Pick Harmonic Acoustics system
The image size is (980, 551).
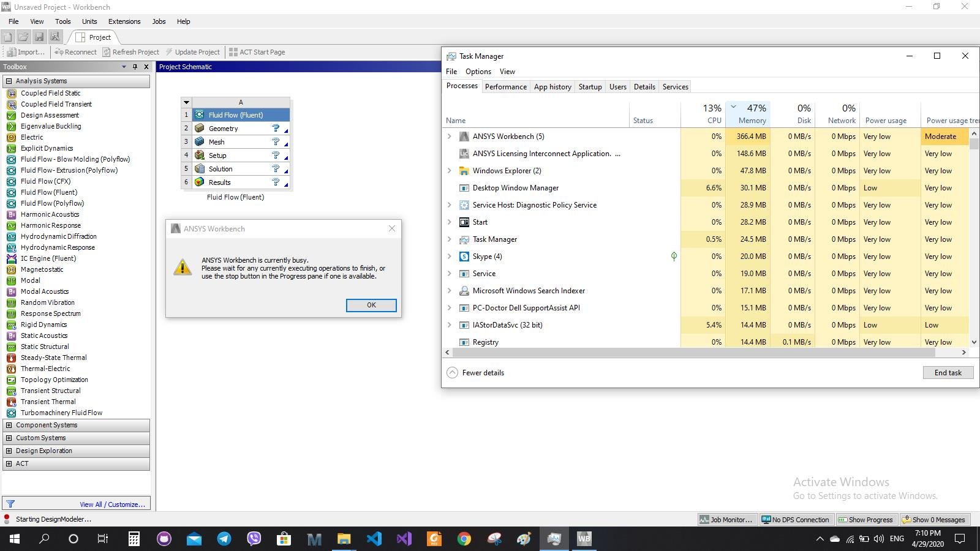(50, 214)
